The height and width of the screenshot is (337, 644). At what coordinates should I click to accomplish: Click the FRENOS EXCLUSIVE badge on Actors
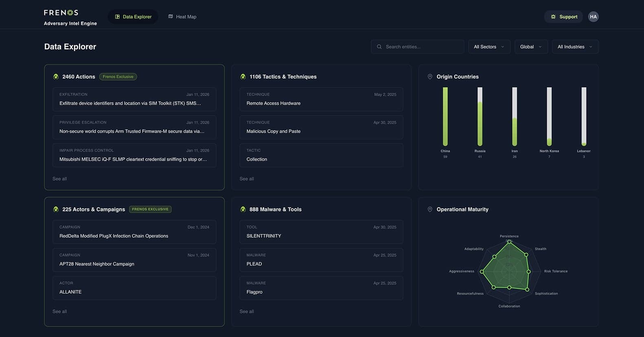pos(150,209)
